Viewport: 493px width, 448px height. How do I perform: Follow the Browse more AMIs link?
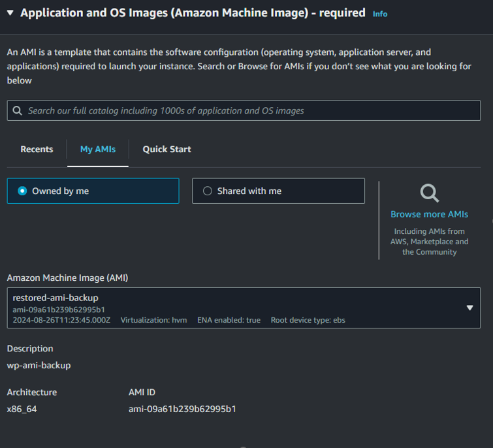429,214
